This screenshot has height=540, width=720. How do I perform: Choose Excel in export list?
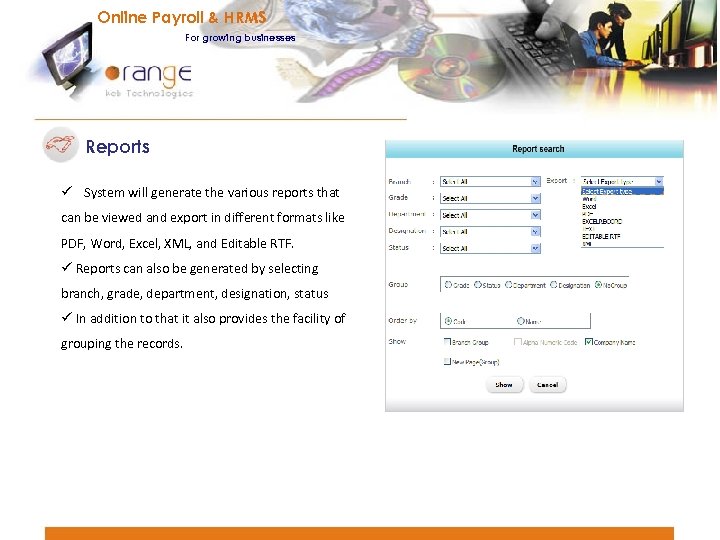589,207
